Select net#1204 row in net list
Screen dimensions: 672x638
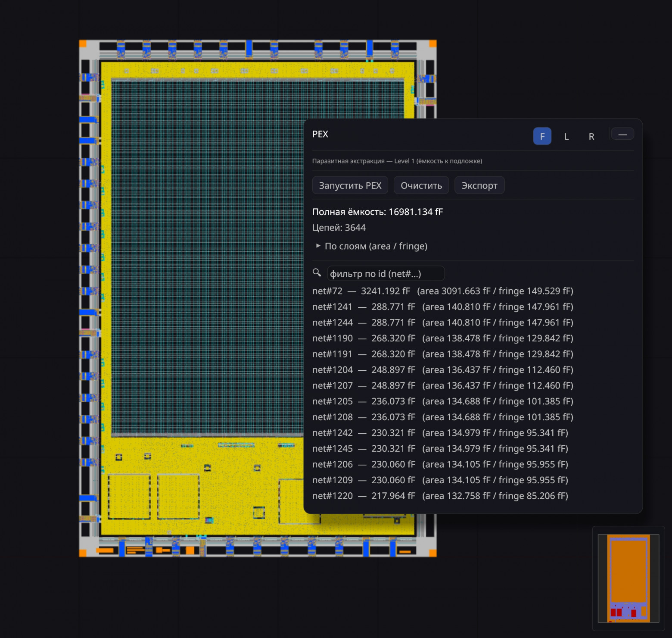click(x=443, y=370)
